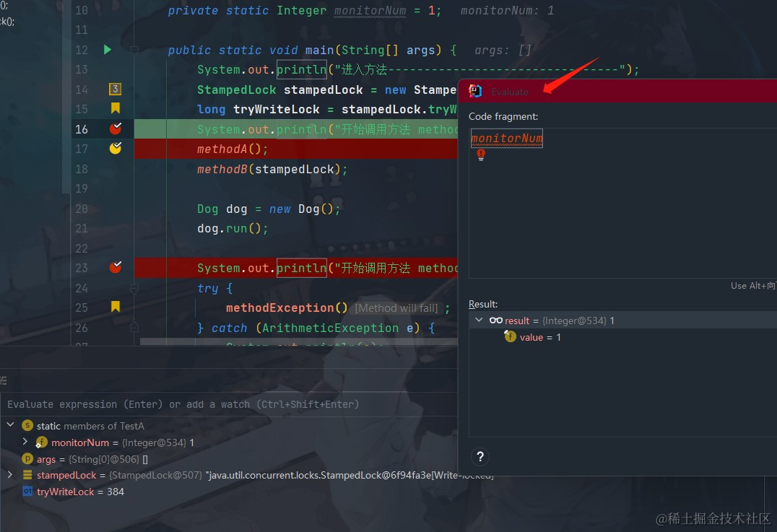Collapse the static members of TestA node

pos(10,425)
